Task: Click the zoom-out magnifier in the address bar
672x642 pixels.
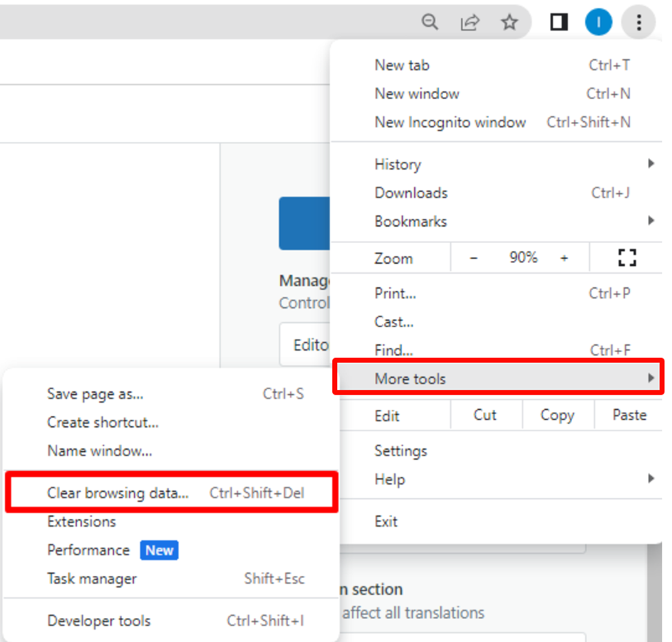Action: coord(429,21)
